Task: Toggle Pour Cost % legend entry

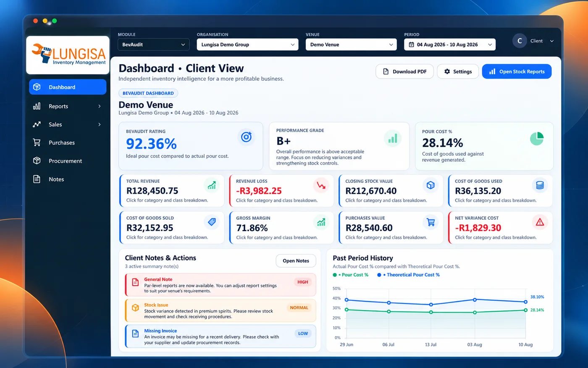Action: (351, 275)
